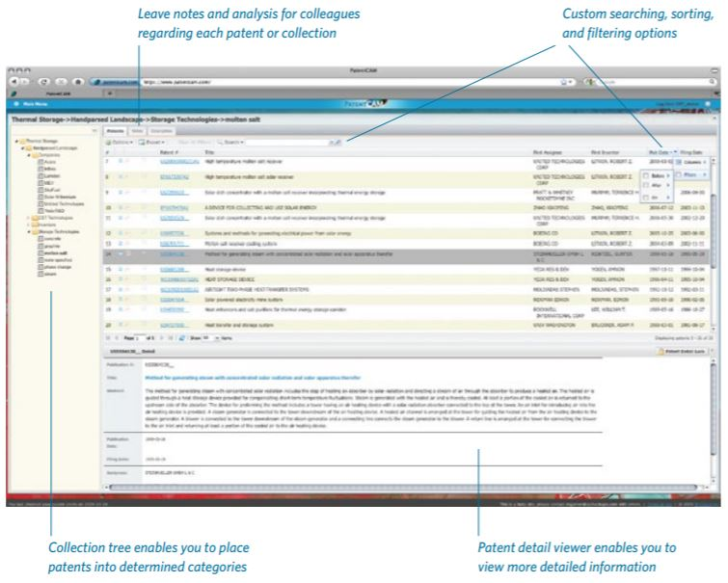
Task: Select the phase change collection in the tree
Action: (54, 267)
